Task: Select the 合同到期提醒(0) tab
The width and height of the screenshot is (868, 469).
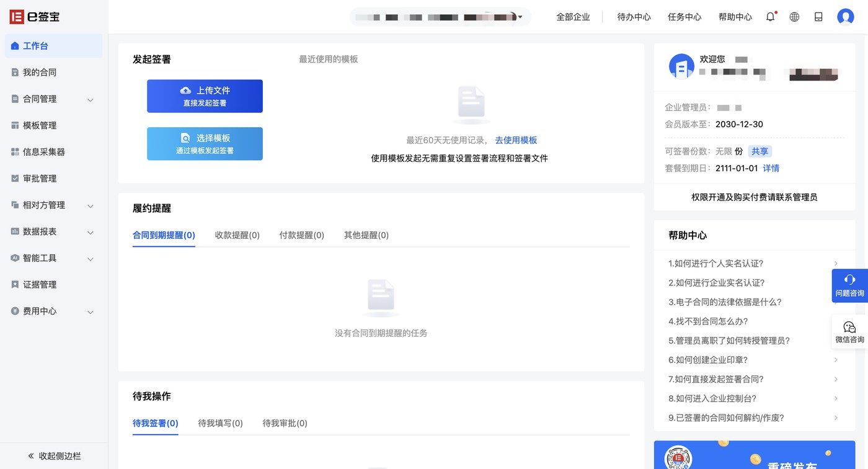Action: coord(164,235)
